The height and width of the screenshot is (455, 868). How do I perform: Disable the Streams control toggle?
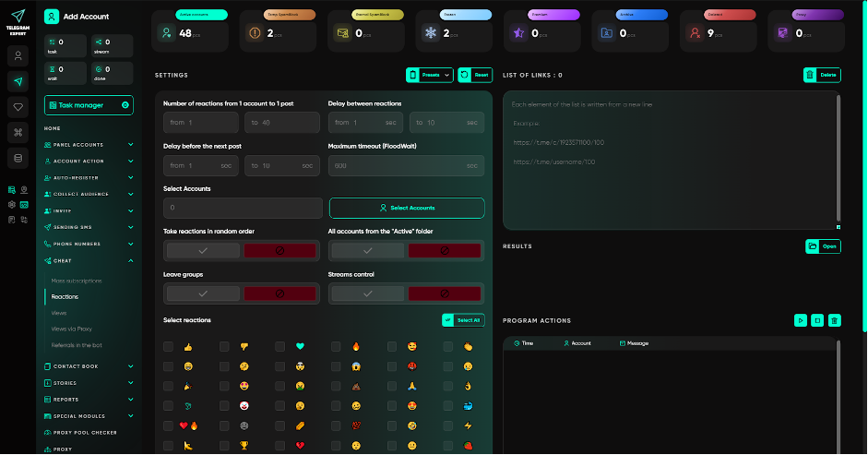tap(445, 293)
